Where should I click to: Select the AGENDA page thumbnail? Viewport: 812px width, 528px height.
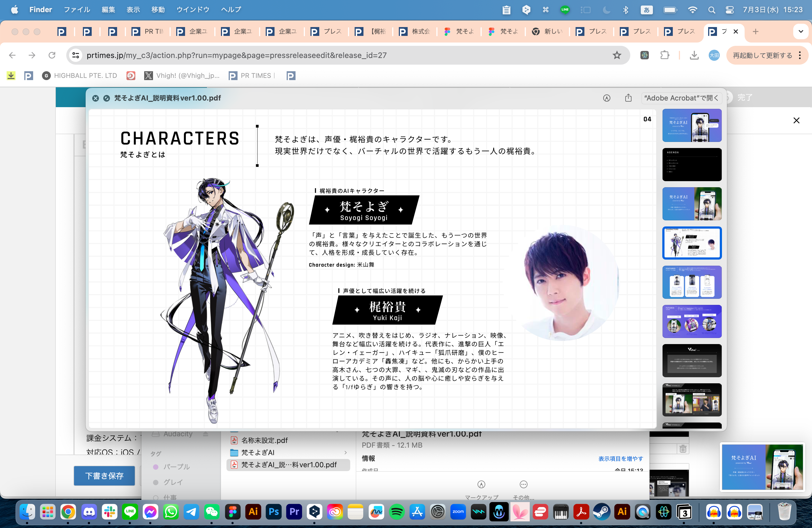(692, 164)
